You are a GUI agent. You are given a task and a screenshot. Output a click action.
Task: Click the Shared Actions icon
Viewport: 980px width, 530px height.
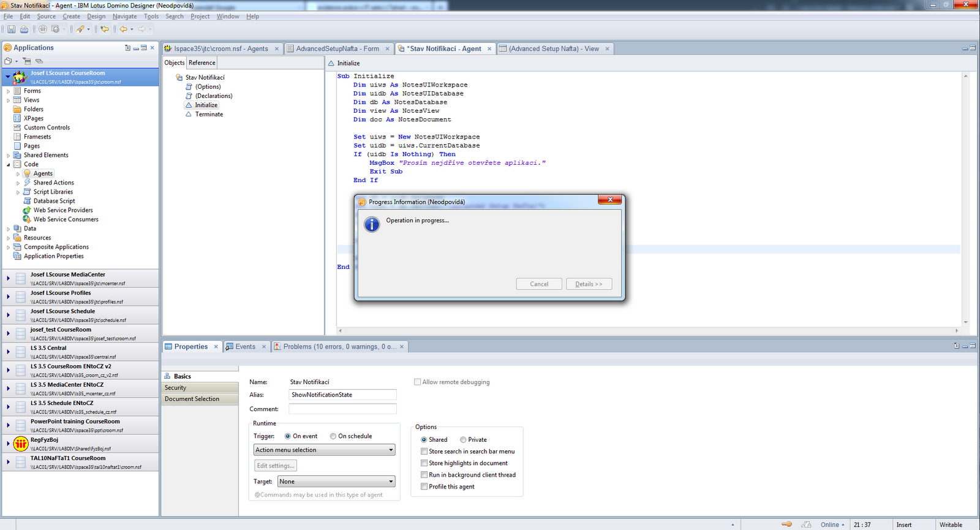pos(27,183)
